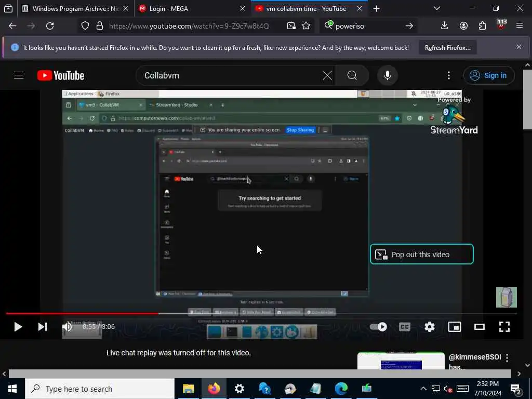The width and height of the screenshot is (532, 399).
Task: Click the horizontal page scrollbar
Action: (260, 374)
